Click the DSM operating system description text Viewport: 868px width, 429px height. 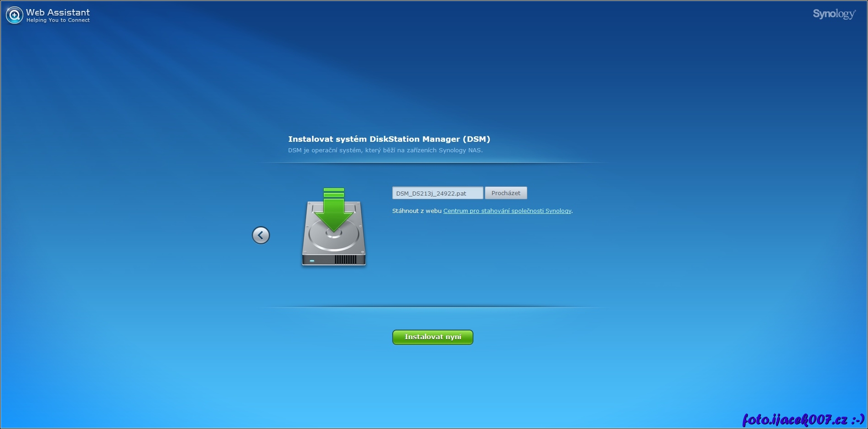tap(385, 150)
